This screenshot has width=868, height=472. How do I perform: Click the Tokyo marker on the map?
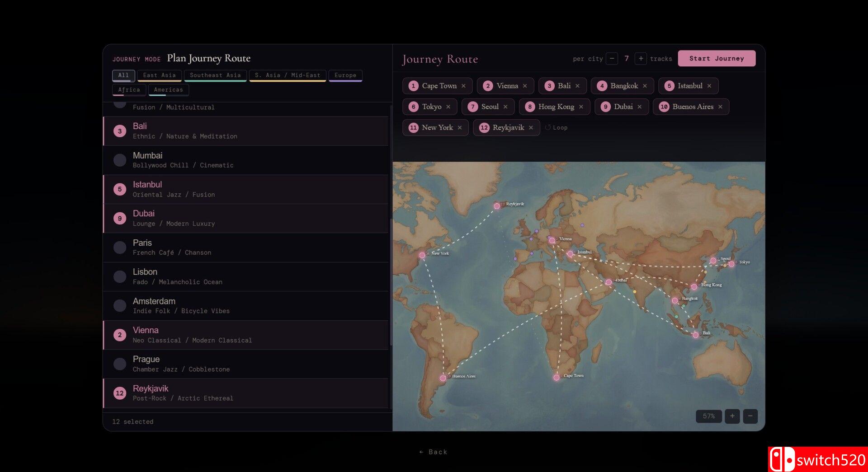(731, 264)
